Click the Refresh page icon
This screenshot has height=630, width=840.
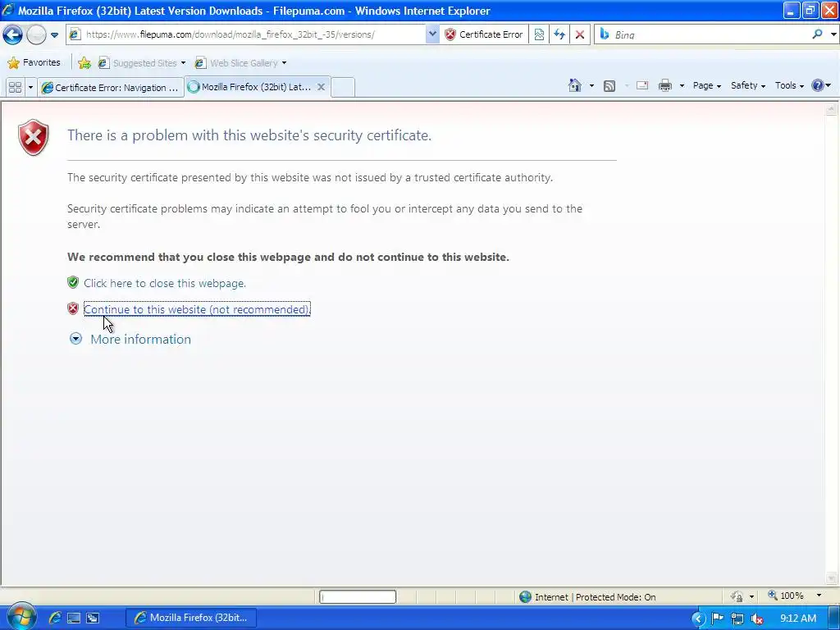click(x=559, y=34)
